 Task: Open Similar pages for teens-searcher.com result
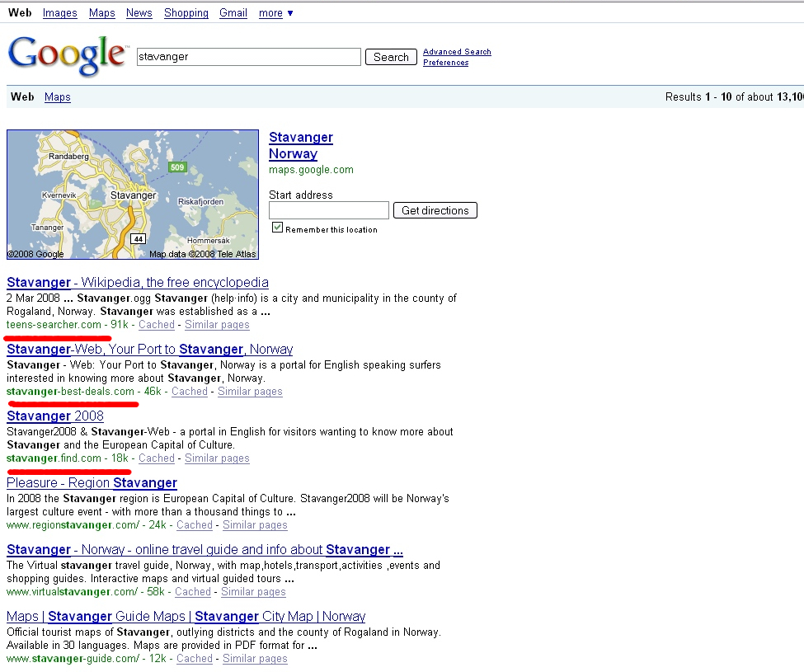pyautogui.click(x=217, y=325)
